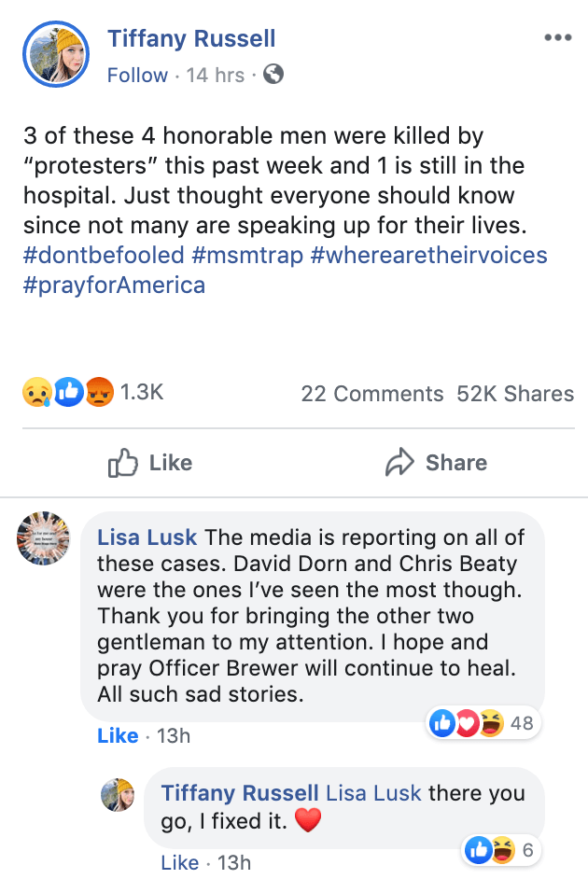Open the #wherearetheirvoices hashtag
This screenshot has height=879, width=588.
[x=429, y=255]
